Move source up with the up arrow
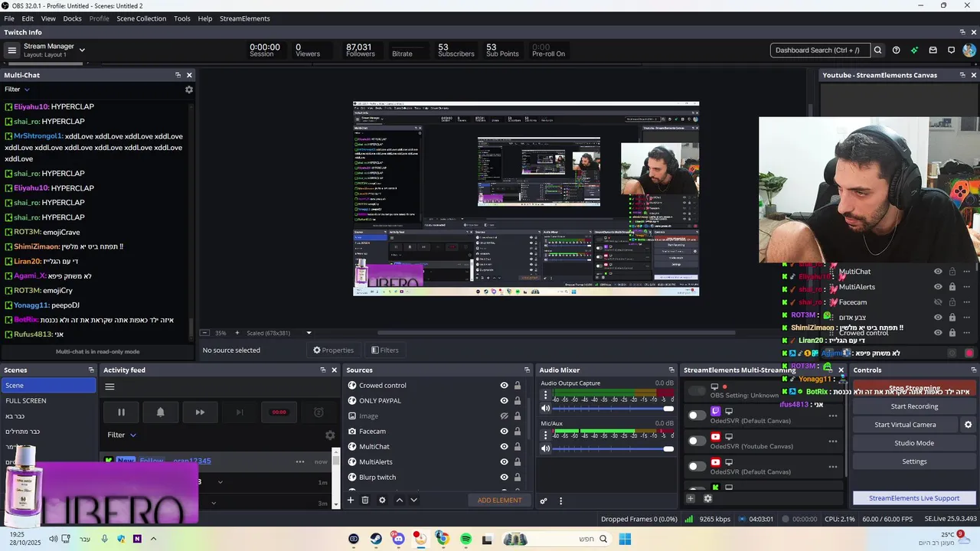Screen dimensions: 980x551 coord(399,500)
